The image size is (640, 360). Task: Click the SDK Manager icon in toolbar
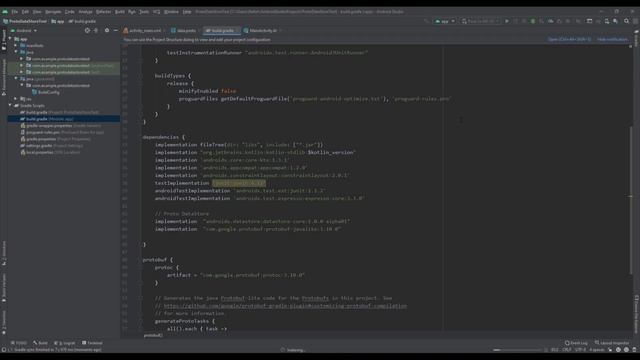[615, 21]
